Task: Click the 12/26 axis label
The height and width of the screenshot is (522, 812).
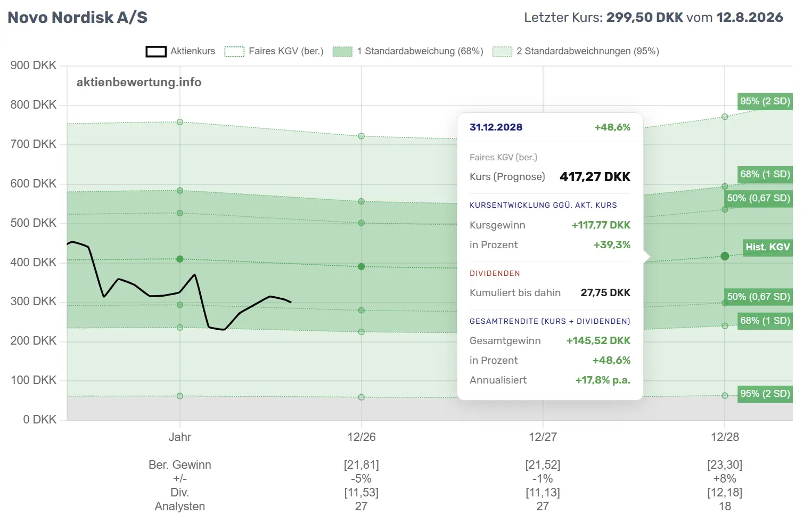Action: click(362, 437)
